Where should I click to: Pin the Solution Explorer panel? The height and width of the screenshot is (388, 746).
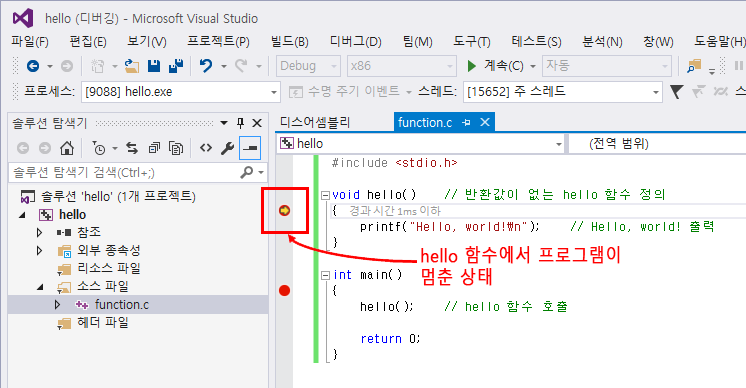[x=240, y=123]
